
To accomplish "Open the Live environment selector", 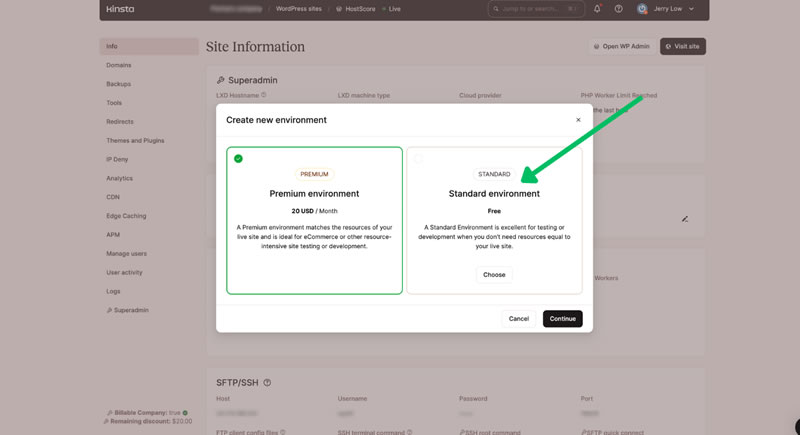I will (x=392, y=9).
